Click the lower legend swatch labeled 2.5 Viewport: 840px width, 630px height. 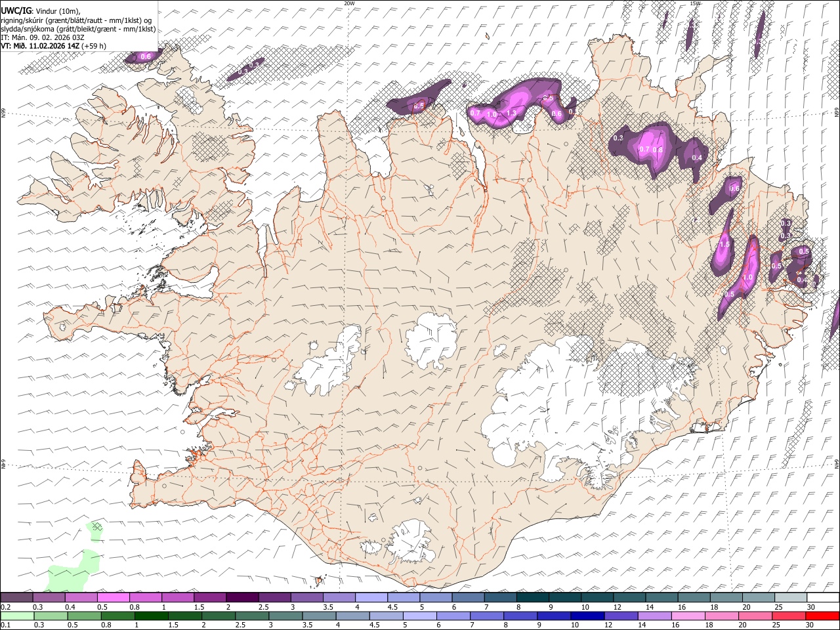click(x=252, y=616)
